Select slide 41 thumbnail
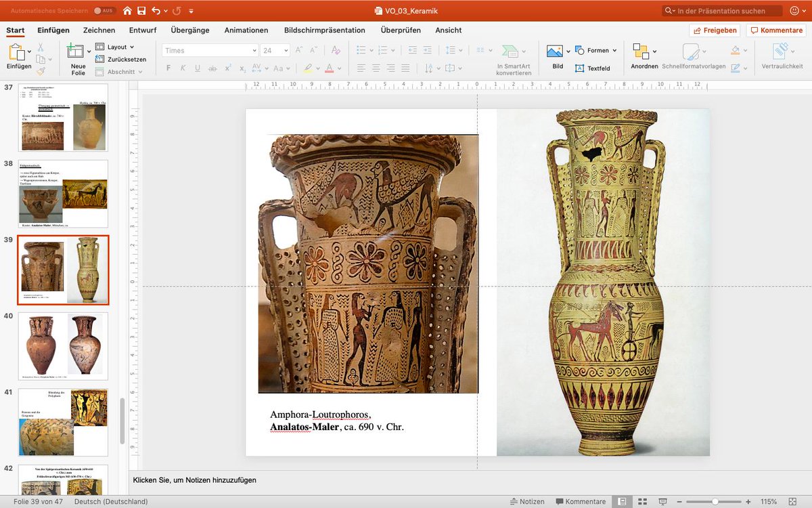Screen dimensions: 812x508 63,422
